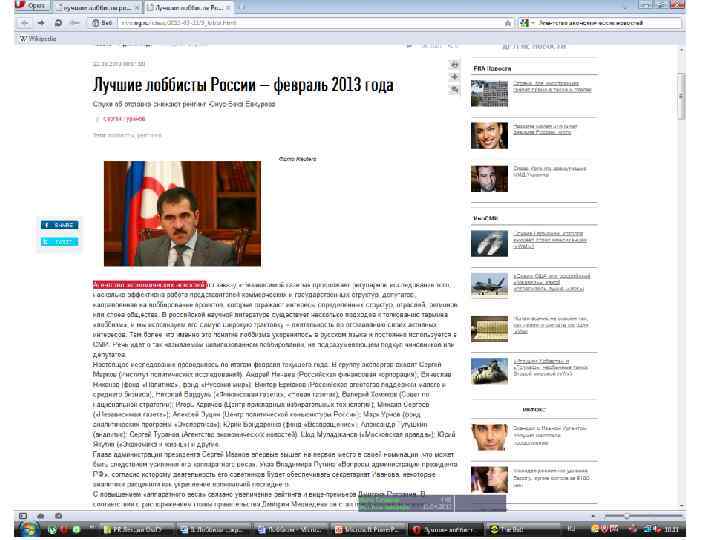Open the author link under subtitle
720x540 pixels.
click(124, 118)
